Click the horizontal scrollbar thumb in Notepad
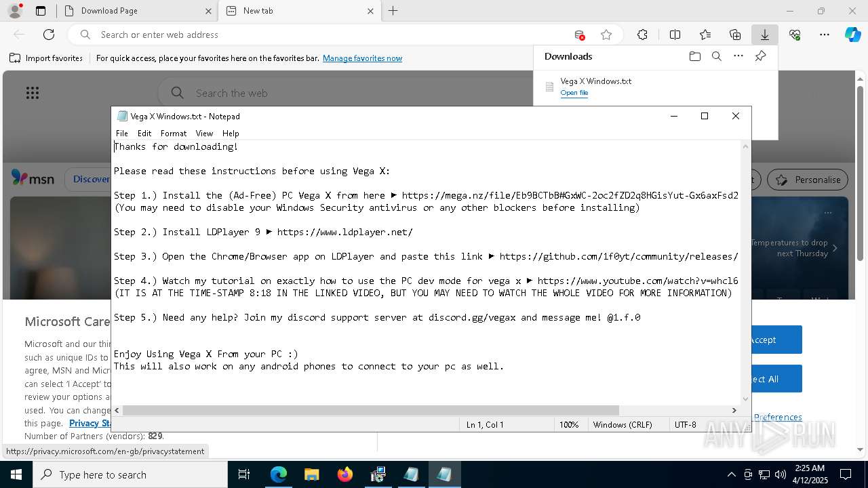This screenshot has width=868, height=488. coord(371,410)
